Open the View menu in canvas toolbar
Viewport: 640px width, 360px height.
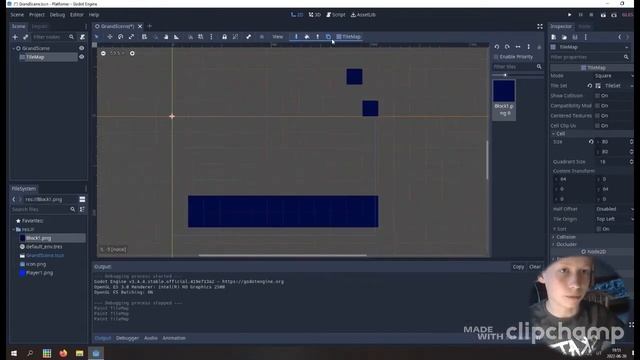tap(278, 37)
